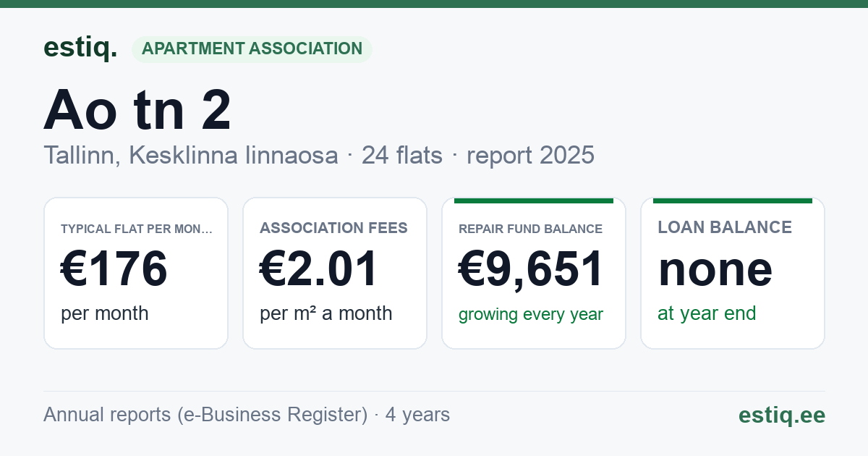This screenshot has width=868, height=456.
Task: Select the Ao tn 2 heading
Action: [137, 110]
